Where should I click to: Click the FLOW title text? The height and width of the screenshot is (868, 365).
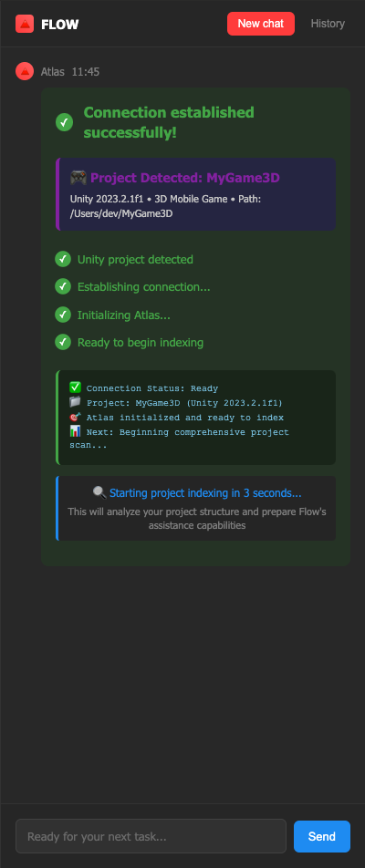[60, 25]
